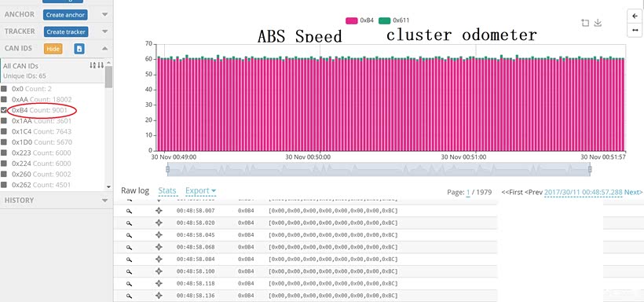
Task: Uncheck the 0xB4 CAN ID checkbox
Action: coord(4,110)
